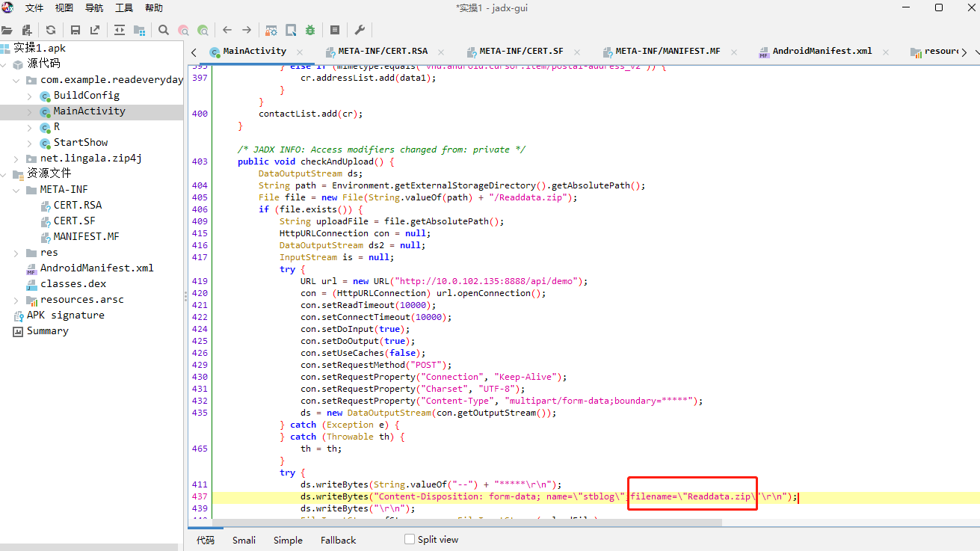The height and width of the screenshot is (551, 980).
Task: Collapse the 资源文件 tree node
Action: tap(4, 174)
